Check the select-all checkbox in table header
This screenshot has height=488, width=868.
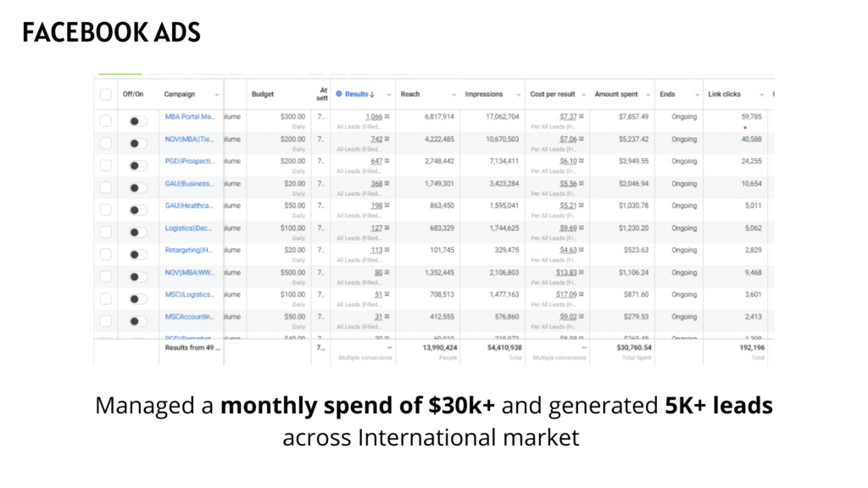click(106, 95)
